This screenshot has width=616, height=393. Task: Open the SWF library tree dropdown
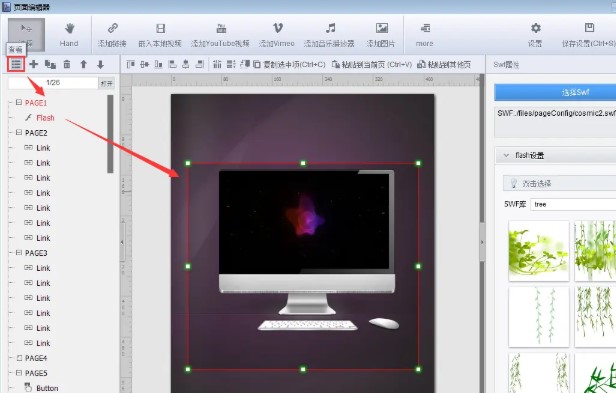pyautogui.click(x=573, y=204)
